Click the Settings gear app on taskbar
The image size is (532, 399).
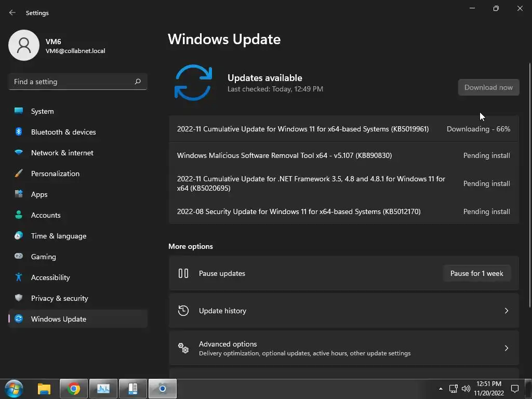pos(163,389)
